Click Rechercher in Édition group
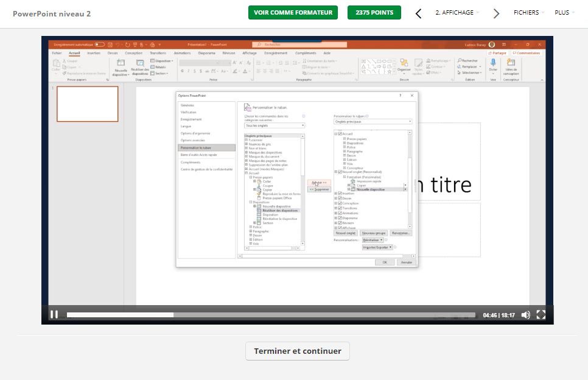Screen dimensions: 588x380 coord(467,60)
